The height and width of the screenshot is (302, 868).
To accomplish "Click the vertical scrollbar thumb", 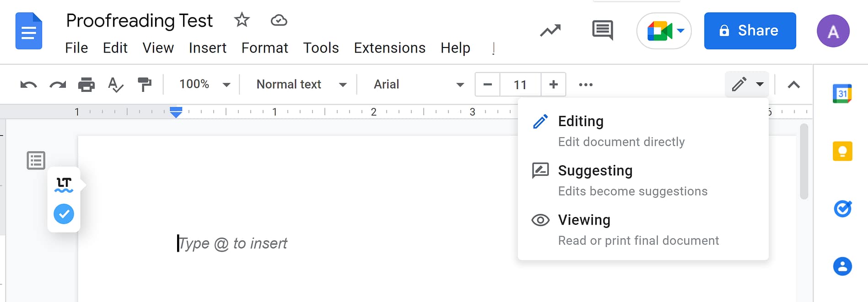I will pos(804,161).
